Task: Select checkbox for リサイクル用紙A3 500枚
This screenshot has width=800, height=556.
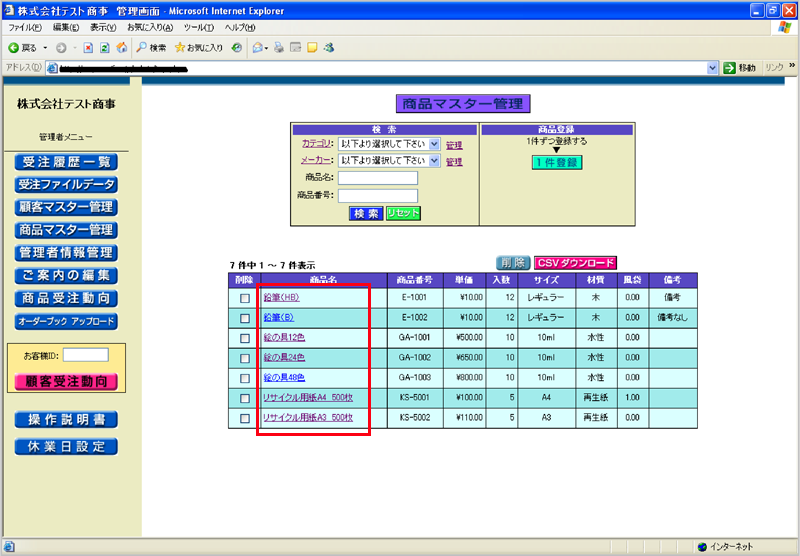Action: tap(245, 417)
